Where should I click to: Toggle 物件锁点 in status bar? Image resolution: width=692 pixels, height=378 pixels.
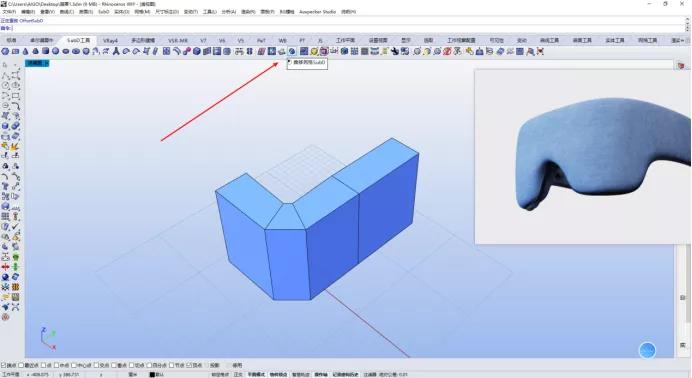[x=278, y=374]
